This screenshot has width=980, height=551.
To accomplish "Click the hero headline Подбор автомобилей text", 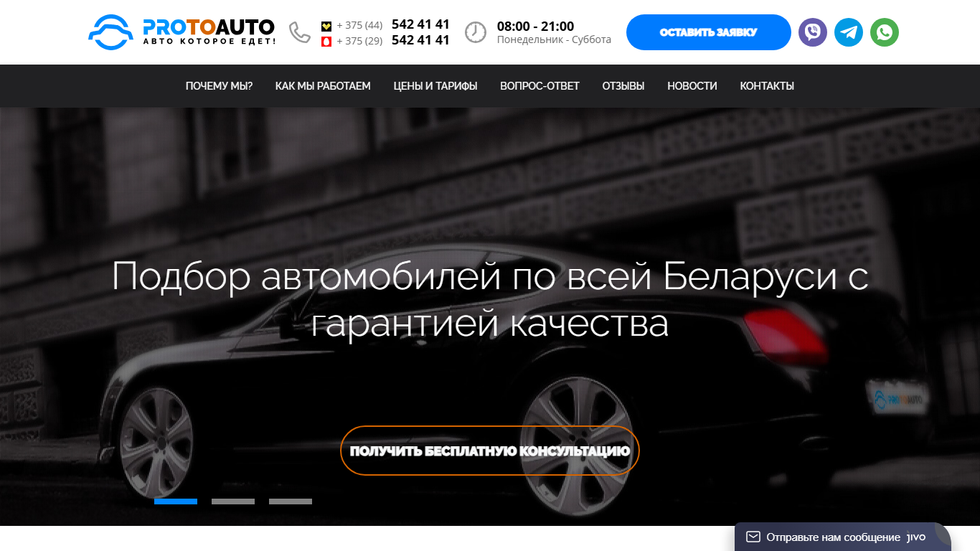I will (x=490, y=300).
